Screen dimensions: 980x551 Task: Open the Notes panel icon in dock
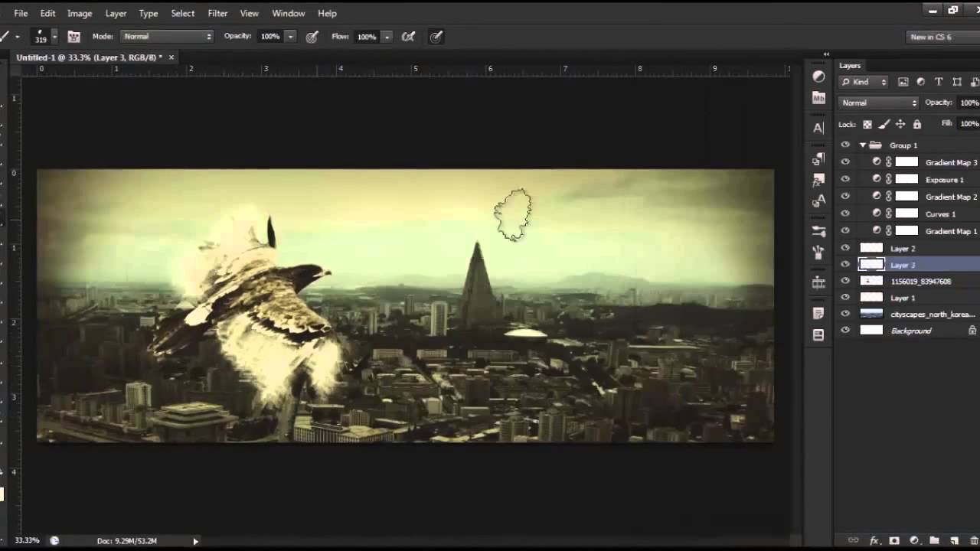point(818,314)
